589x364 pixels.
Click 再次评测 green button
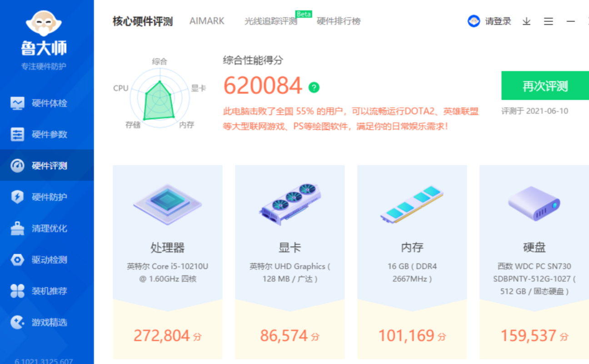click(545, 85)
